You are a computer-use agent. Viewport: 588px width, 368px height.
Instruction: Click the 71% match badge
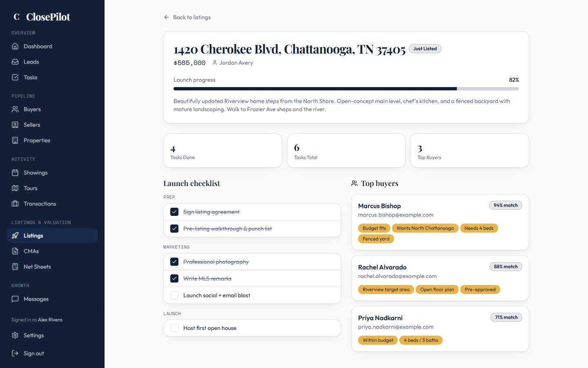pyautogui.click(x=506, y=317)
